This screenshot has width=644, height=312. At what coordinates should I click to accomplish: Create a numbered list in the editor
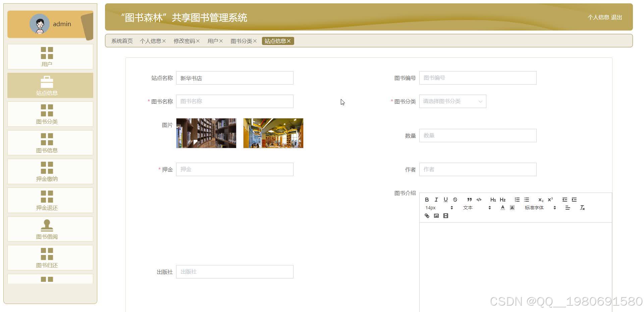coord(517,200)
